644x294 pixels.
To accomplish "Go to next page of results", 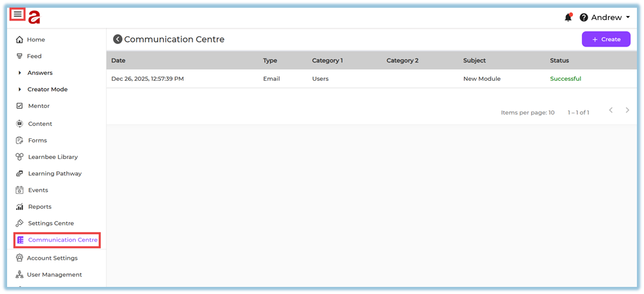I will (627, 110).
